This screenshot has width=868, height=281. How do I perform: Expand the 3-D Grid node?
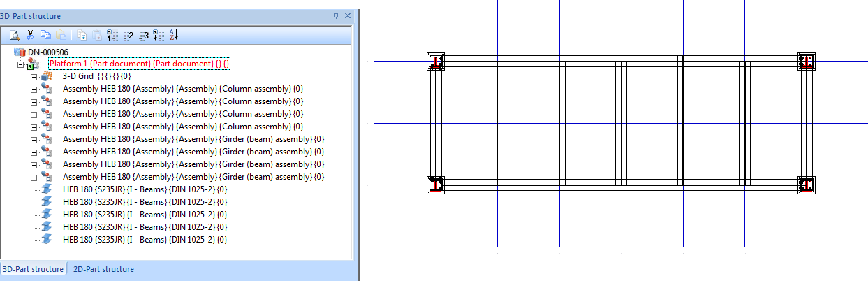pyautogui.click(x=34, y=77)
